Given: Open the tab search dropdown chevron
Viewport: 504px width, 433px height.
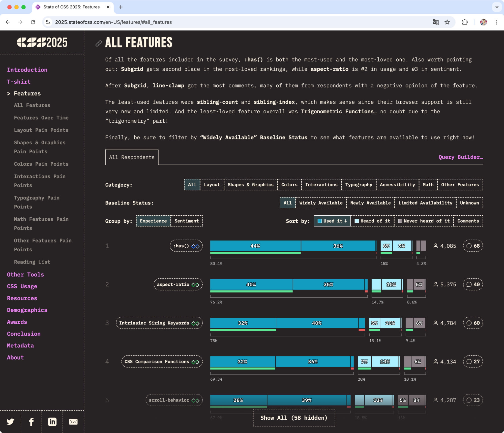Looking at the screenshot, I should (x=497, y=7).
